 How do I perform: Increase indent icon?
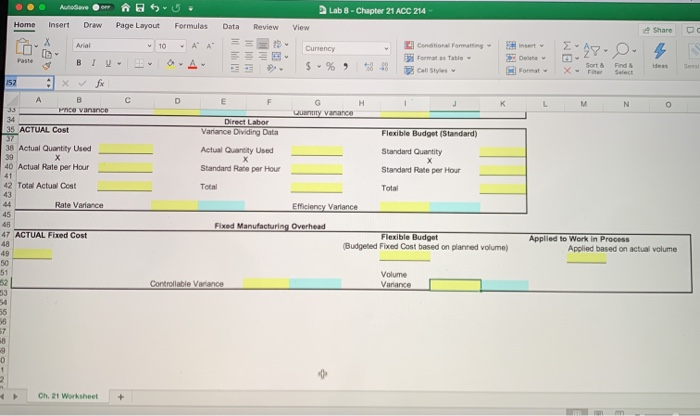[x=249, y=68]
